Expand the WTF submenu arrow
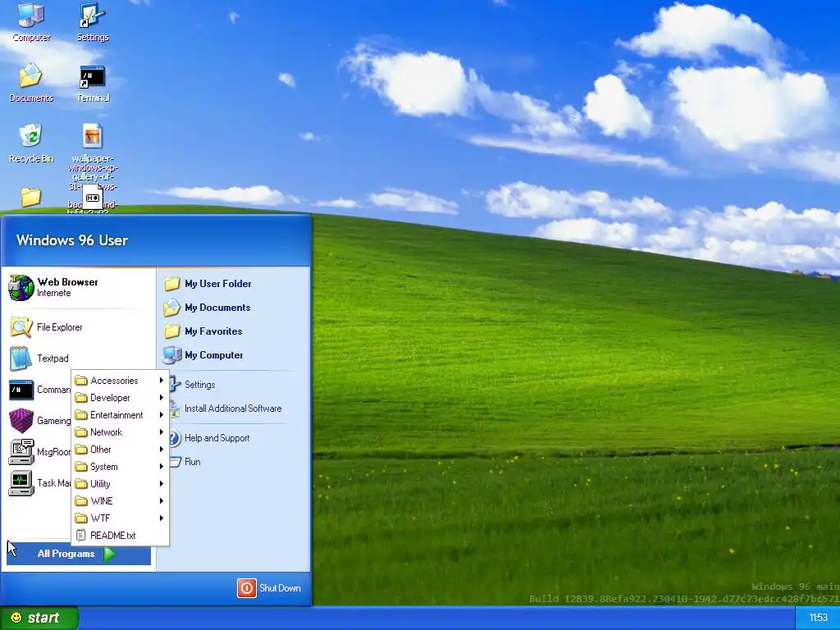Image resolution: width=840 pixels, height=630 pixels. [161, 518]
